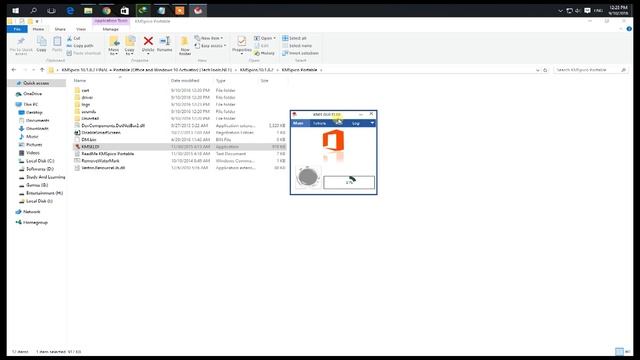The height and width of the screenshot is (360, 640).
Task: Click the refresh icon beside address bar
Action: (545, 70)
